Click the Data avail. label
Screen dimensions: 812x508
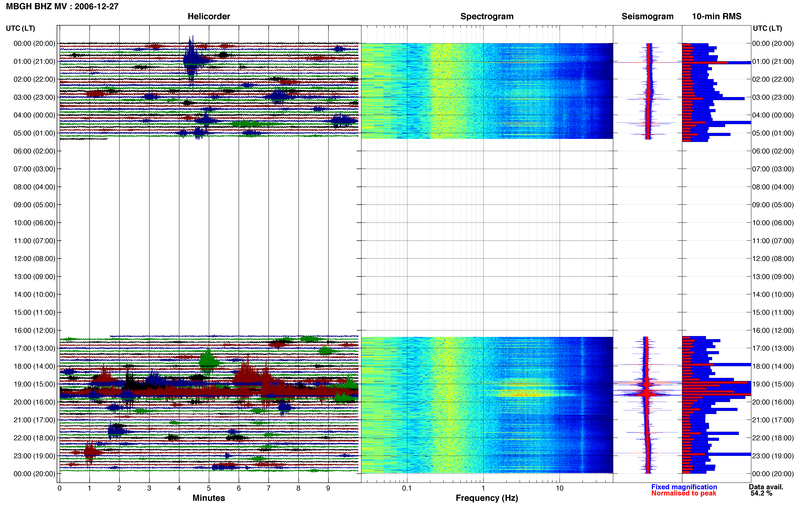[x=766, y=487]
